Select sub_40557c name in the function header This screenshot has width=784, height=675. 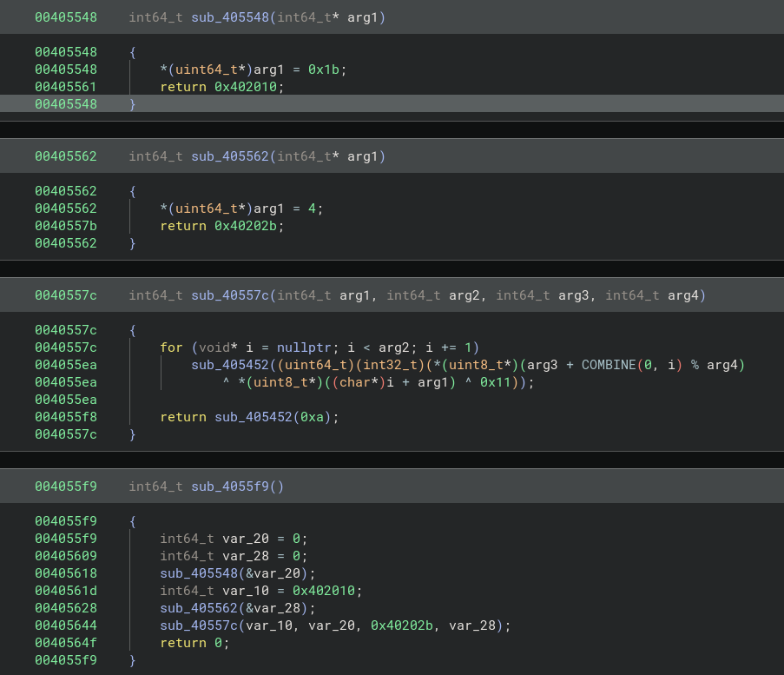point(230,295)
